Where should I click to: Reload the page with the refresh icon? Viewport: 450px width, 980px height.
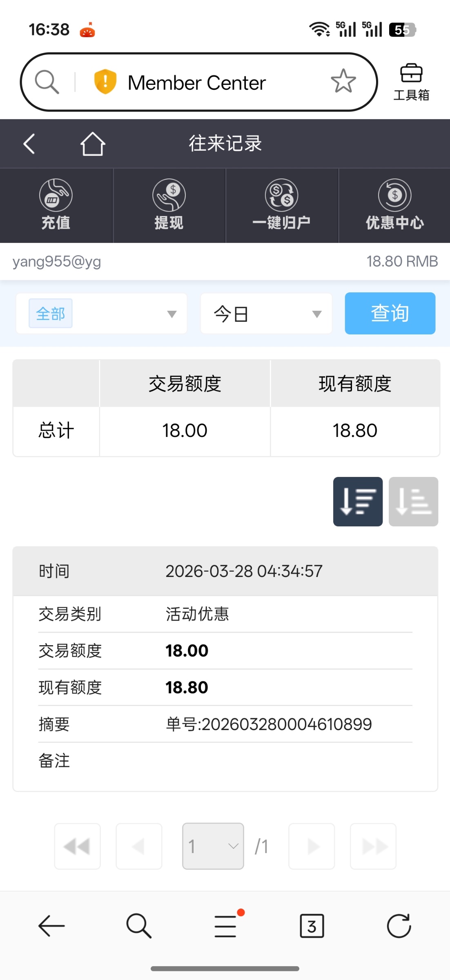pos(399,926)
